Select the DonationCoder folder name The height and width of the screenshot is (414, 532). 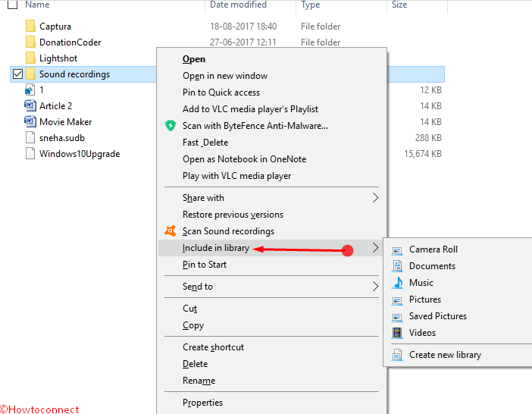coord(70,42)
